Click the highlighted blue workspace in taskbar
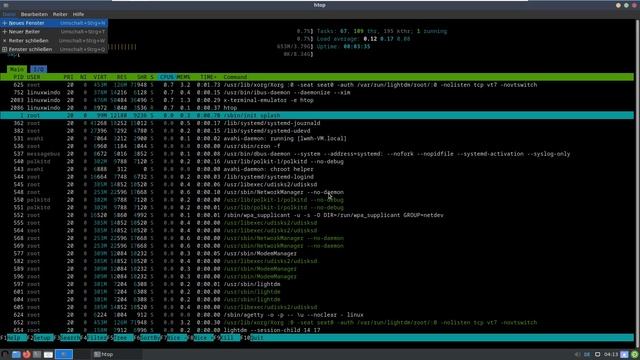This screenshot has height=360, width=640. [x=64, y=354]
